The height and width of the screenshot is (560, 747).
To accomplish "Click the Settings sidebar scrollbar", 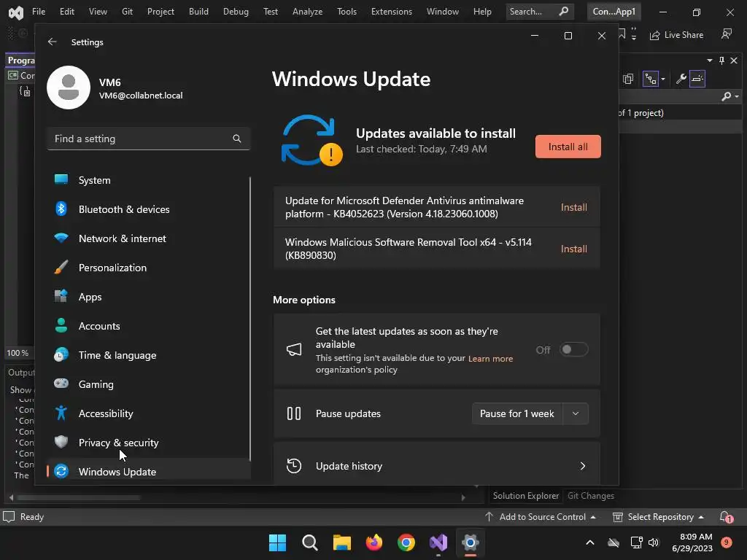I will (249, 319).
